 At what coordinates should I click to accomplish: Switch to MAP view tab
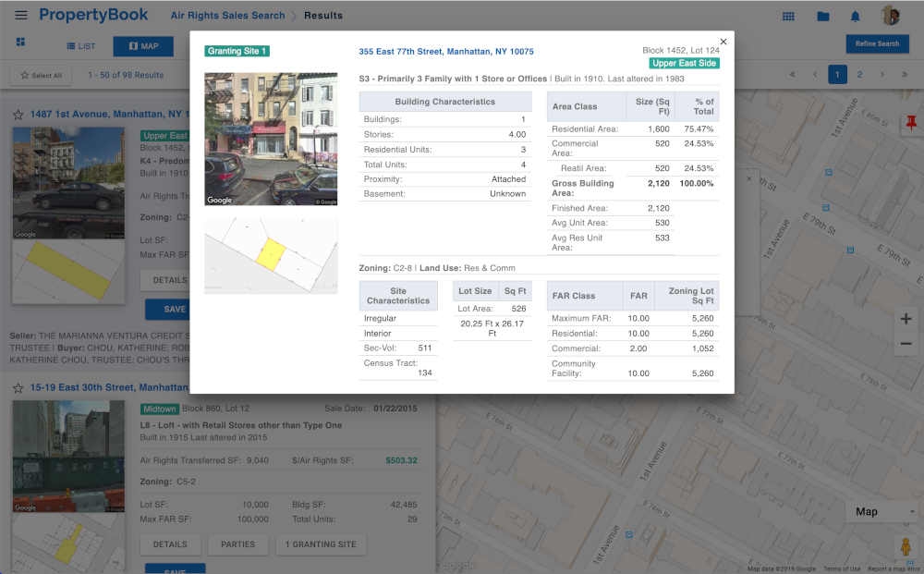pyautogui.click(x=143, y=46)
